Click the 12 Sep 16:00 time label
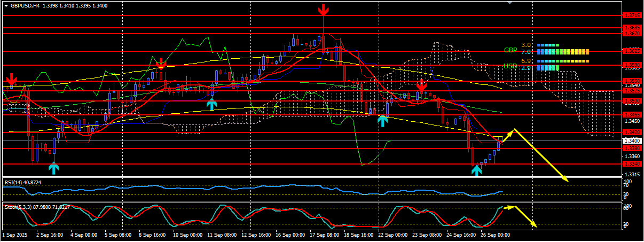This screenshot has height=242, width=644. 255,235
